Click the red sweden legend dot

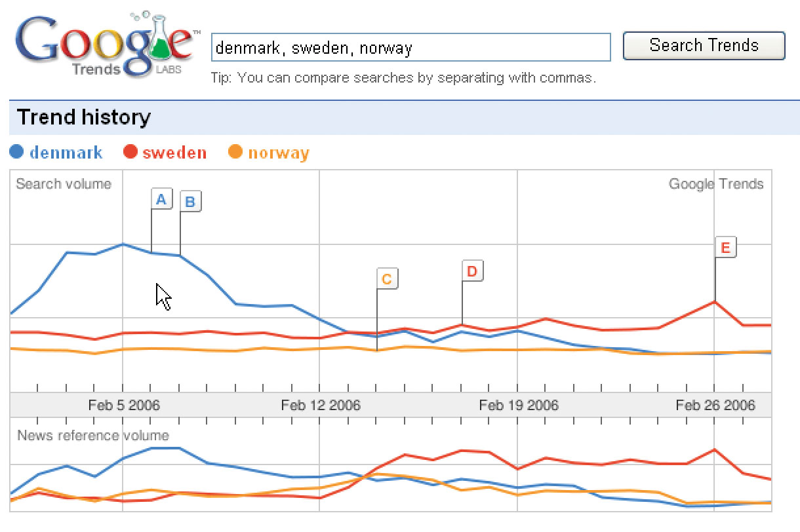(x=130, y=153)
